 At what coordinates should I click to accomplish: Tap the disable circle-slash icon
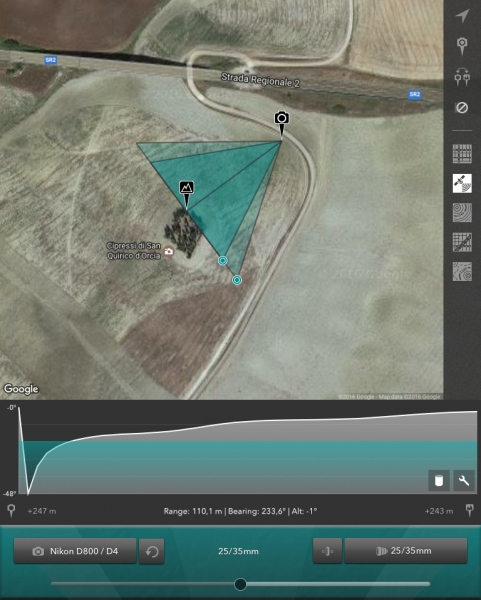[x=462, y=108]
